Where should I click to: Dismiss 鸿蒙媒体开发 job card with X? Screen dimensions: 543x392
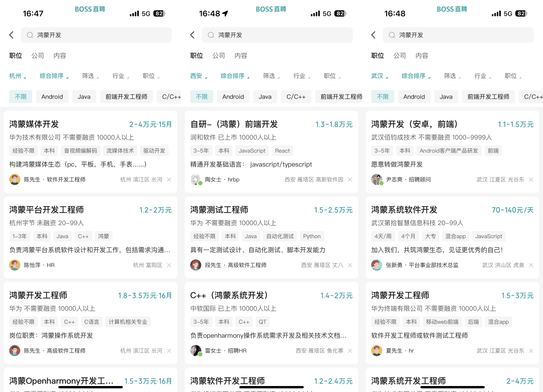pos(169,179)
